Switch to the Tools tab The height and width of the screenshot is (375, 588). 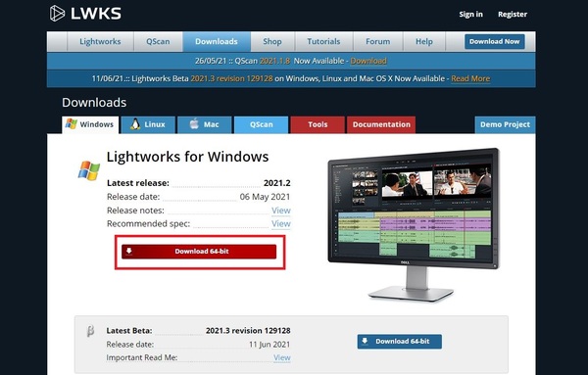coord(318,124)
